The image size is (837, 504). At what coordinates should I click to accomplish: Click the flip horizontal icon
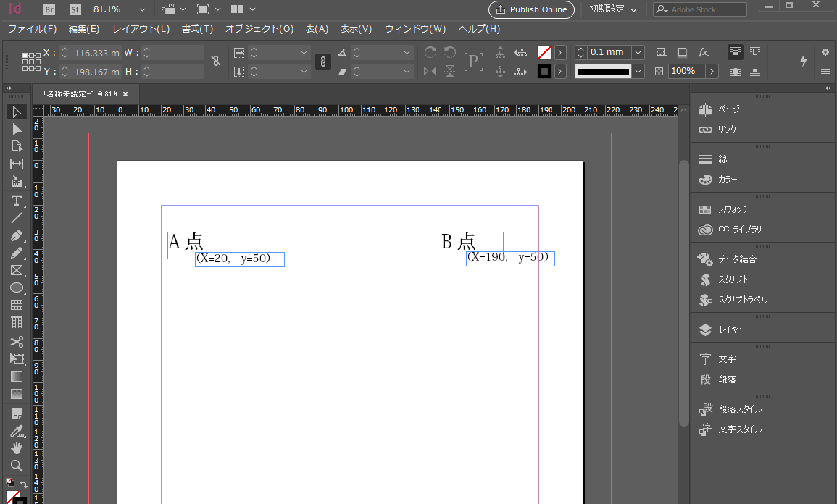tap(430, 71)
